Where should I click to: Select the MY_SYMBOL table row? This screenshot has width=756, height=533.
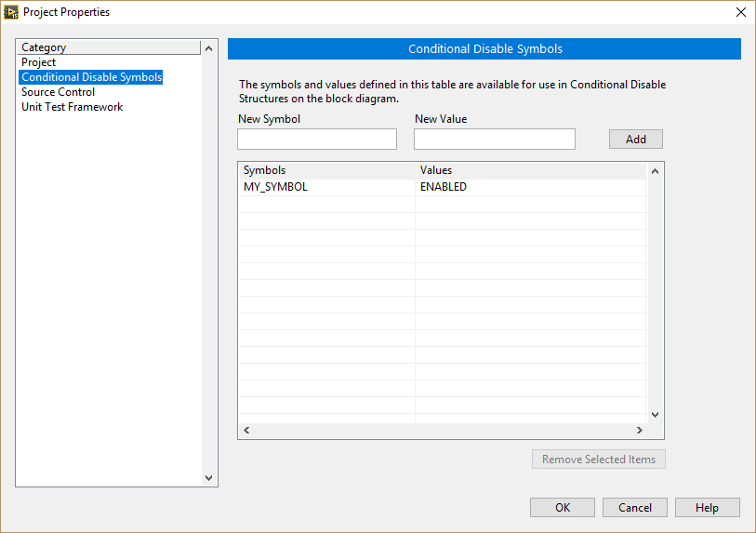pyautogui.click(x=275, y=187)
